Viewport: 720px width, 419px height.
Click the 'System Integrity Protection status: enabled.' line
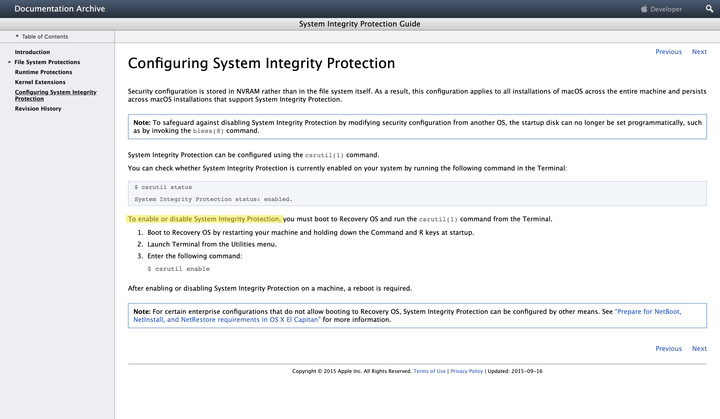coord(213,199)
